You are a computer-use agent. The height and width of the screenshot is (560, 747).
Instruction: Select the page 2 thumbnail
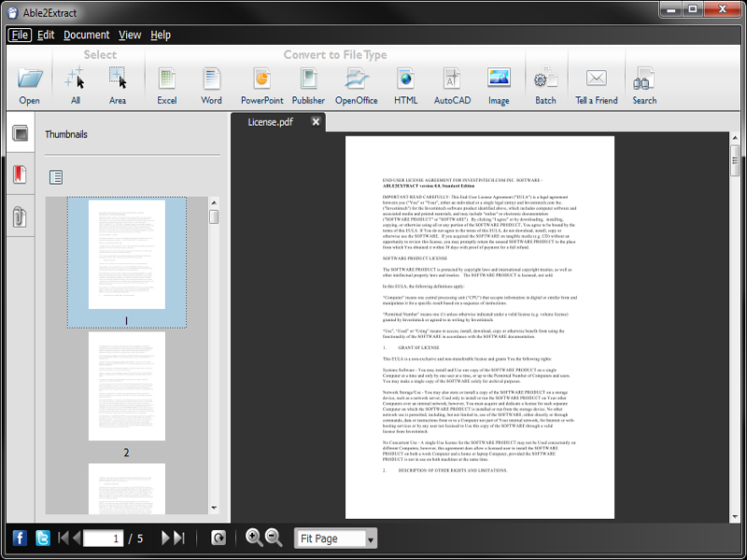pos(126,386)
